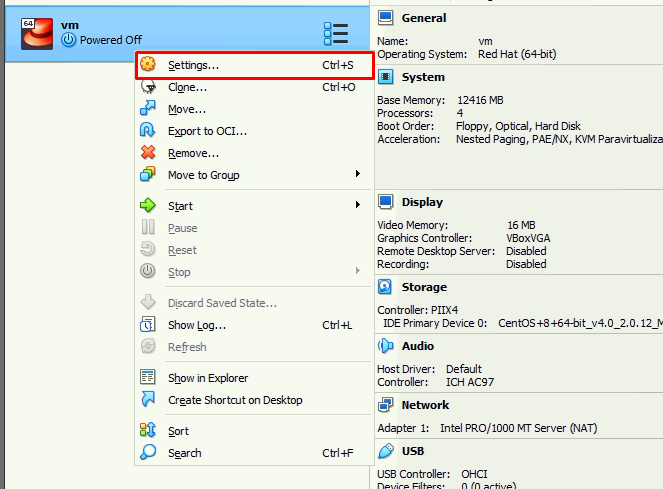
Task: Click the Storage disk icon
Action: [385, 287]
